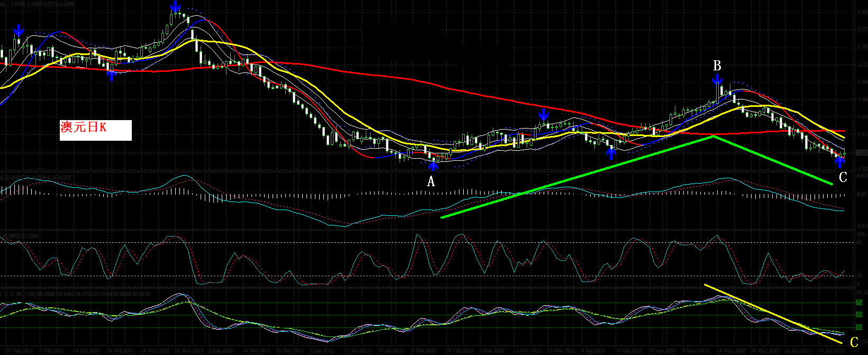
Task: Click the 22 Nov 2011 date label
Action: (189, 350)
